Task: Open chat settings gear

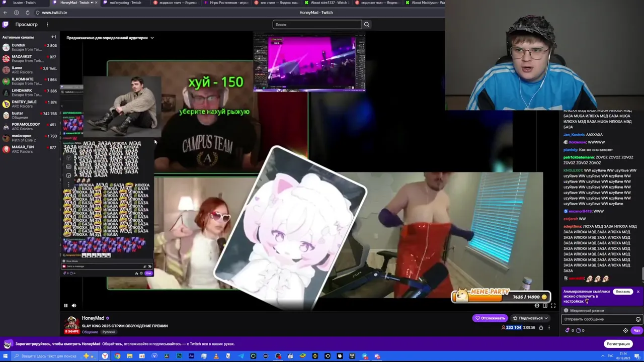Action: coord(625,330)
